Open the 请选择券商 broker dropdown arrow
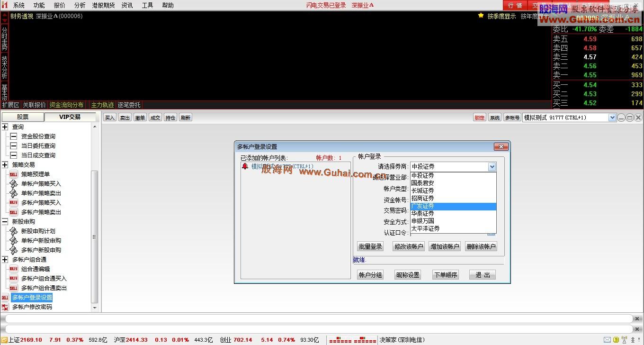Viewport: 644px width, 345px height. [x=492, y=167]
